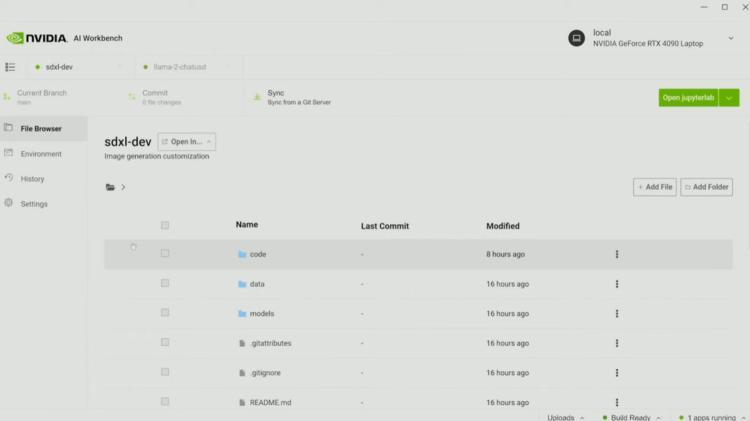
Task: Click the Sync icon
Action: click(257, 97)
